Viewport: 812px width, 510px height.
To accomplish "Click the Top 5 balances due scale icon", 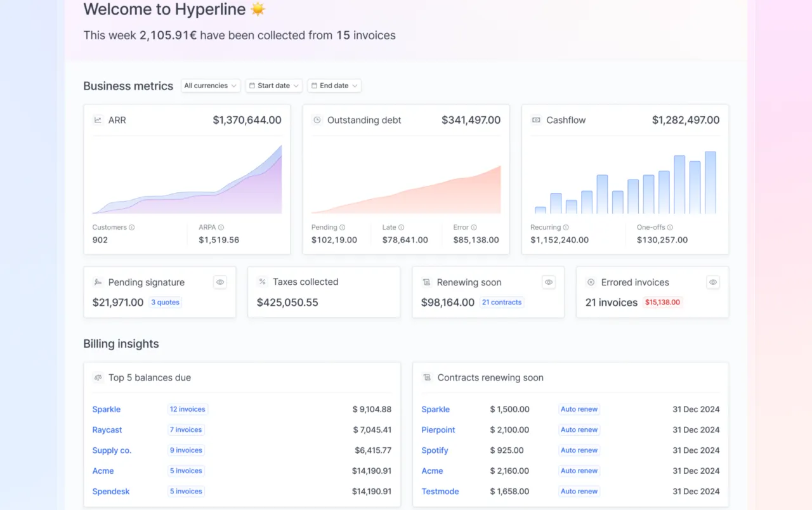I will (x=98, y=377).
